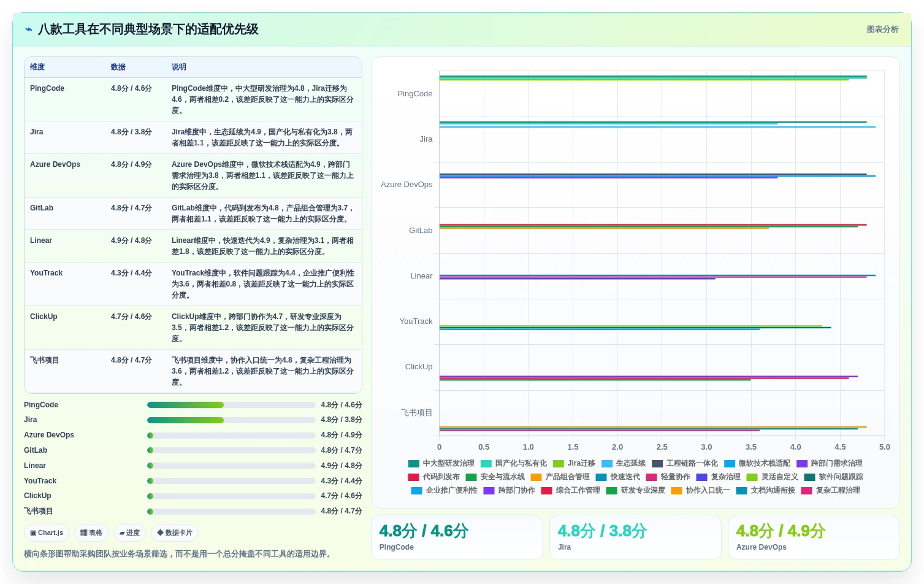Screen dimensions: 924x584
Task: Click the 飞书项目 progress bar
Action: point(231,511)
